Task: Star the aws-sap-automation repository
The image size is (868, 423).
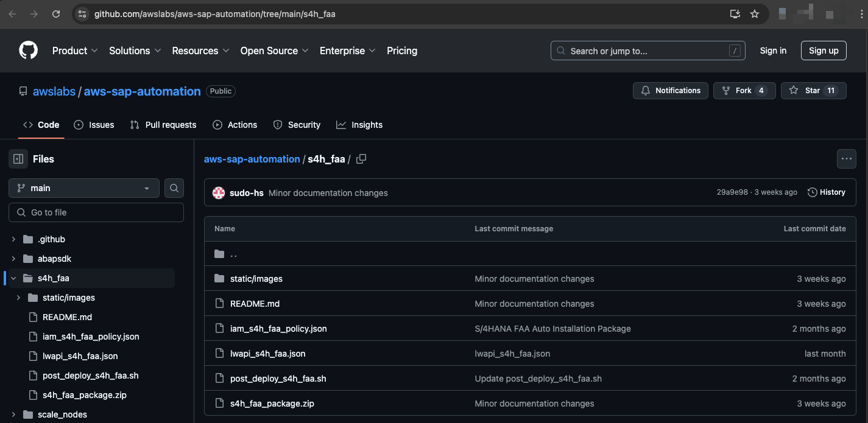Action: tap(813, 91)
